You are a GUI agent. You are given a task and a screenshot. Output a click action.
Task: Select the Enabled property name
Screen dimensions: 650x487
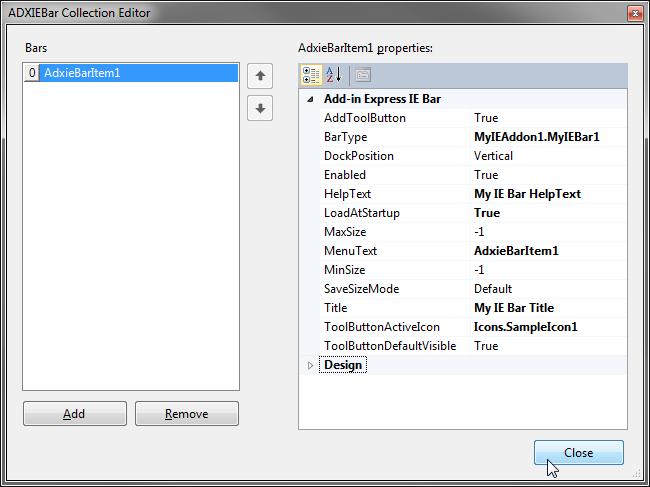click(x=345, y=175)
